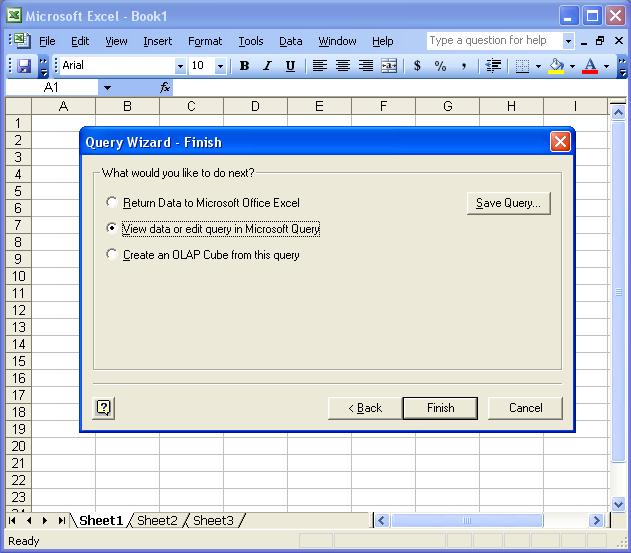This screenshot has height=553, width=631.
Task: Open the Fill Color dropdown arrow
Action: (573, 66)
